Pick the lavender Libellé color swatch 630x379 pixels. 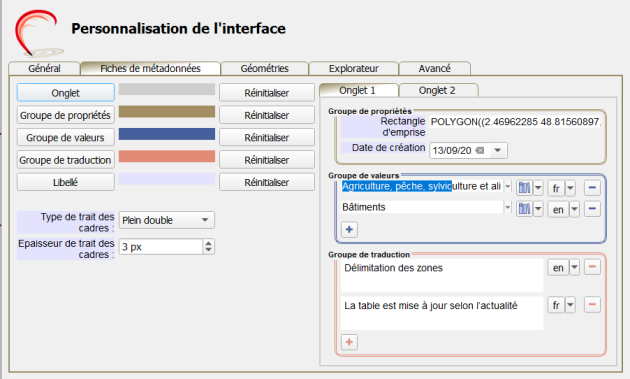point(167,179)
